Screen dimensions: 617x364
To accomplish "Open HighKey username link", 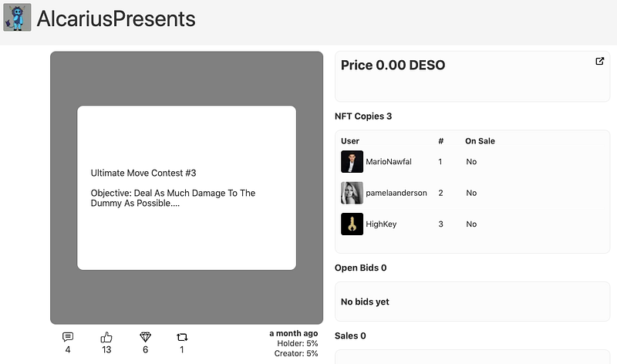I will pos(381,224).
